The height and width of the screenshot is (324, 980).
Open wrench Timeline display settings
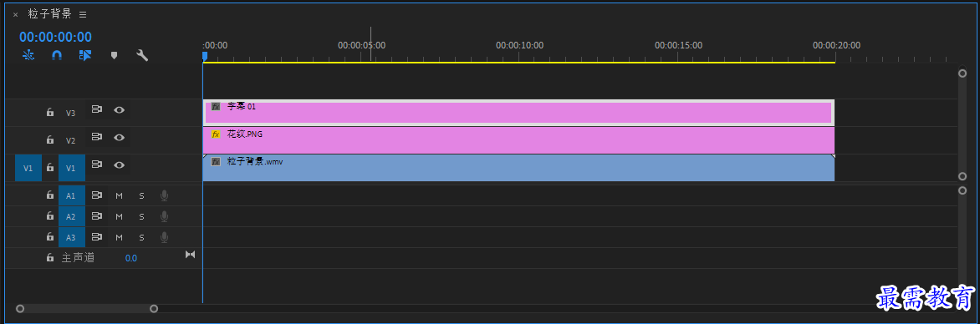142,56
